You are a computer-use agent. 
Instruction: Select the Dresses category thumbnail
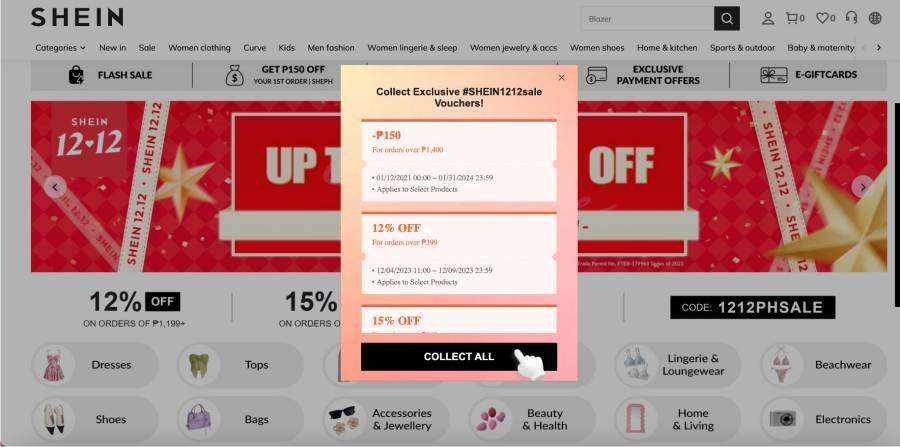[x=54, y=365]
